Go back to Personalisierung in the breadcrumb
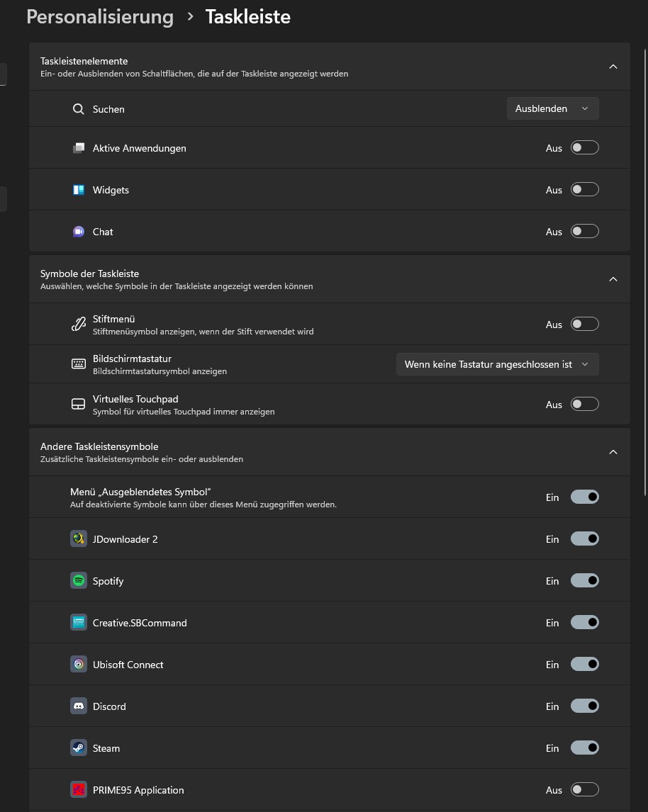 [100, 17]
